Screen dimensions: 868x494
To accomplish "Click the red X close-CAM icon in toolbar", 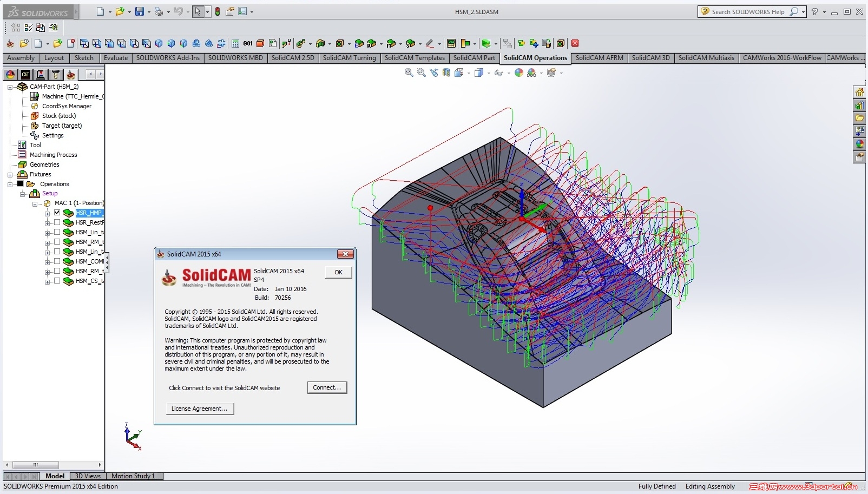I will 575,43.
